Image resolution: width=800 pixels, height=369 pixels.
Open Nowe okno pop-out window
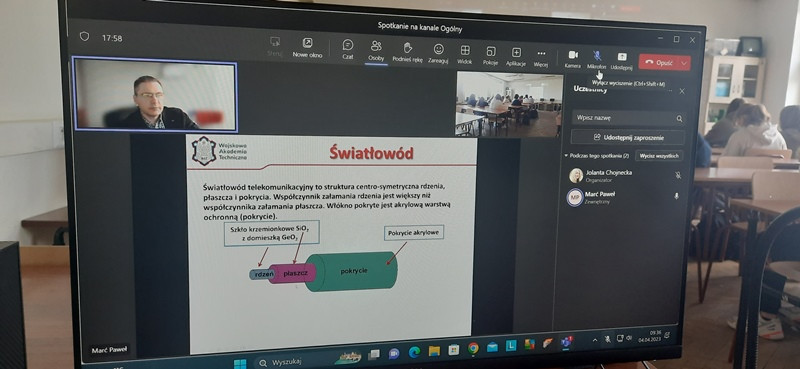307,48
